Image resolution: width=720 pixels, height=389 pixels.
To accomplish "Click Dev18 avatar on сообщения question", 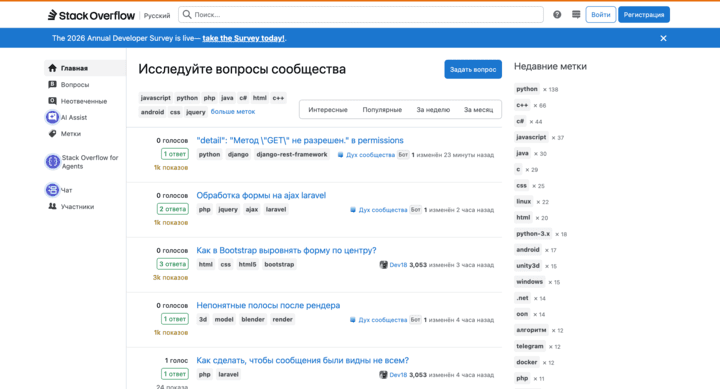I will (383, 375).
